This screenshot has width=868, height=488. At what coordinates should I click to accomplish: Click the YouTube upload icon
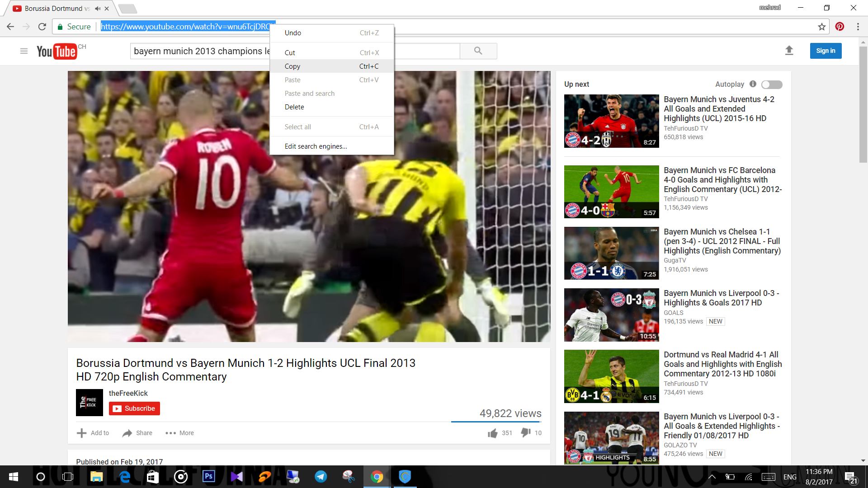point(789,51)
